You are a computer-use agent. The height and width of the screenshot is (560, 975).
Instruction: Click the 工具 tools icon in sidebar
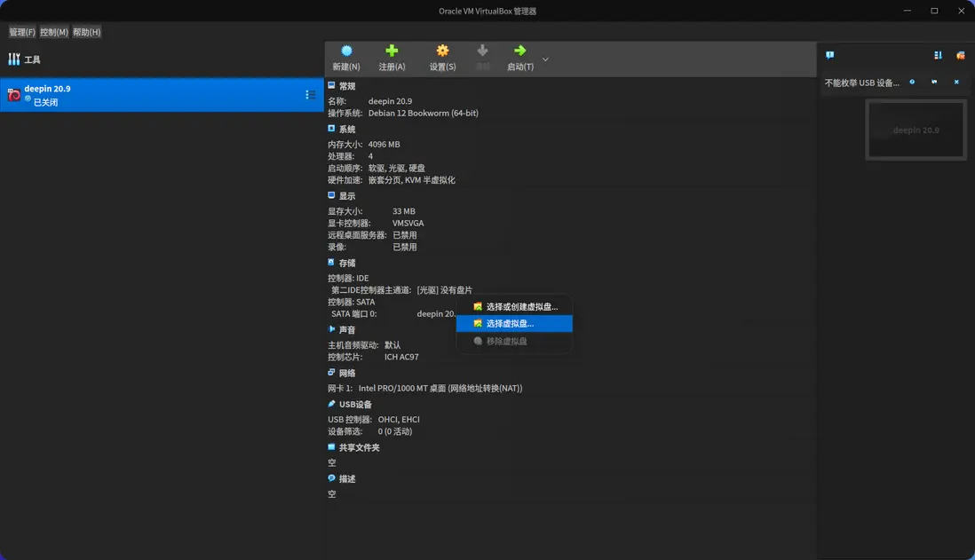pyautogui.click(x=14, y=59)
